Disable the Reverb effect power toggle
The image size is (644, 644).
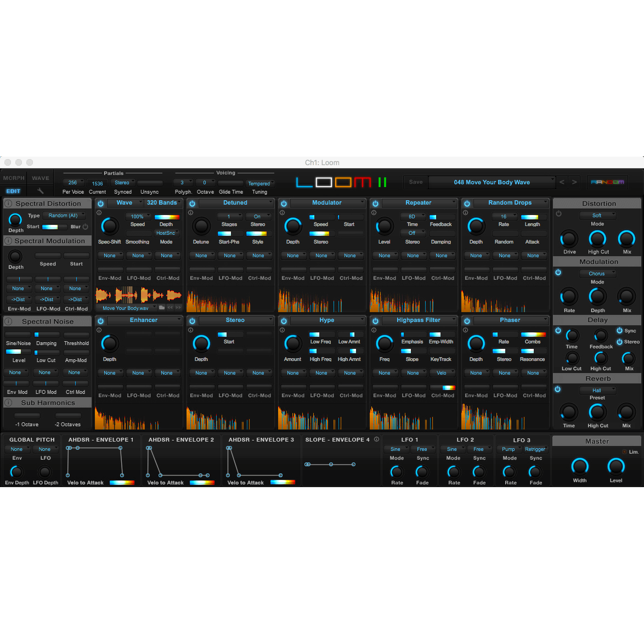pos(558,389)
